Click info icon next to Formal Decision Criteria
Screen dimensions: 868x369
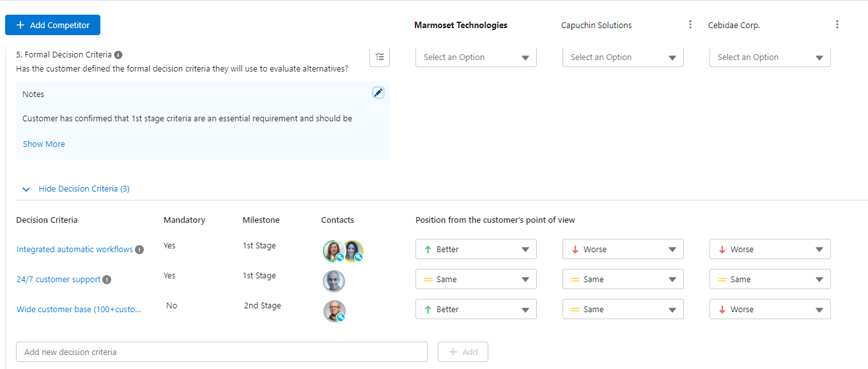(x=118, y=55)
